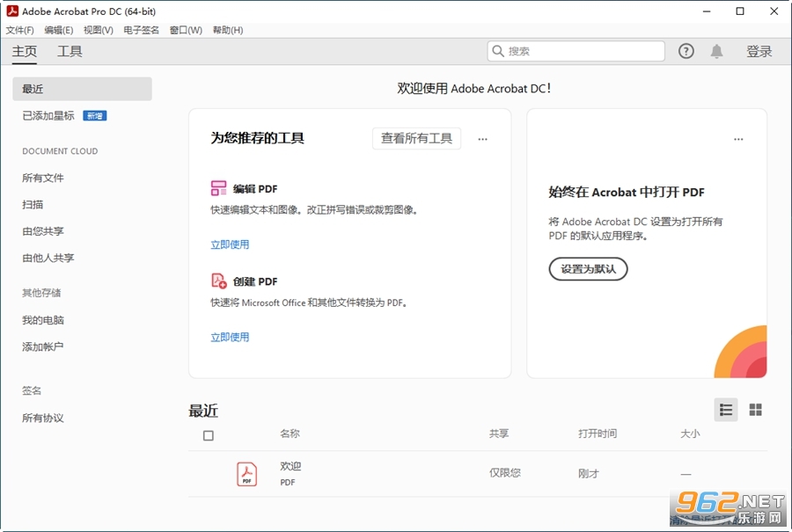Viewport: 792px width, 532px height.
Task: Open the 电子签名 menu
Action: tap(142, 30)
